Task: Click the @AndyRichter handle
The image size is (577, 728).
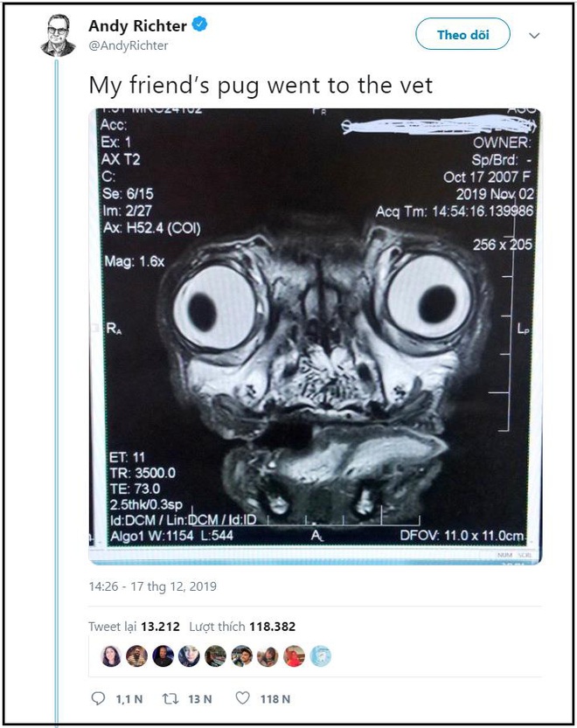Action: 129,45
